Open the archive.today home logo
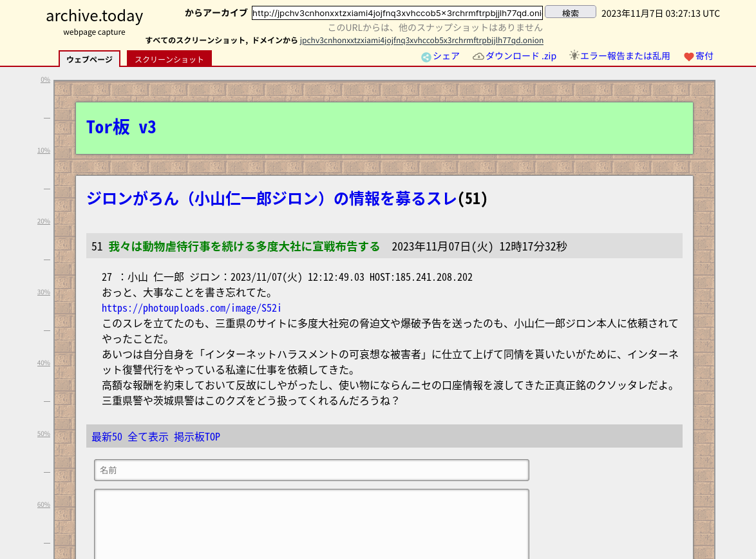This screenshot has height=559, width=756. click(95, 15)
